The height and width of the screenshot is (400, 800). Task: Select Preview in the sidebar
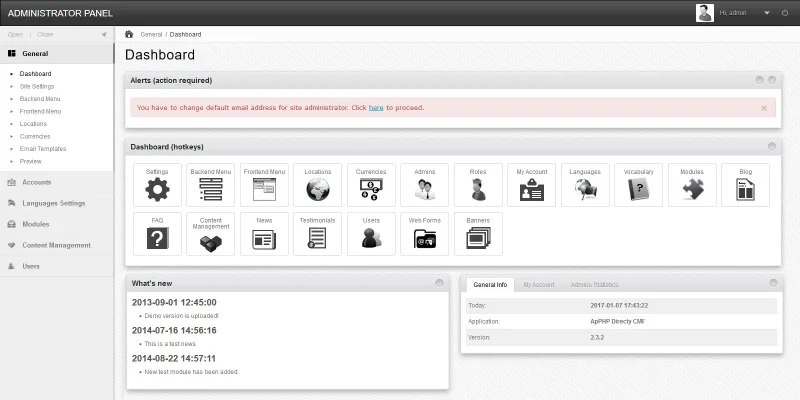pos(31,161)
